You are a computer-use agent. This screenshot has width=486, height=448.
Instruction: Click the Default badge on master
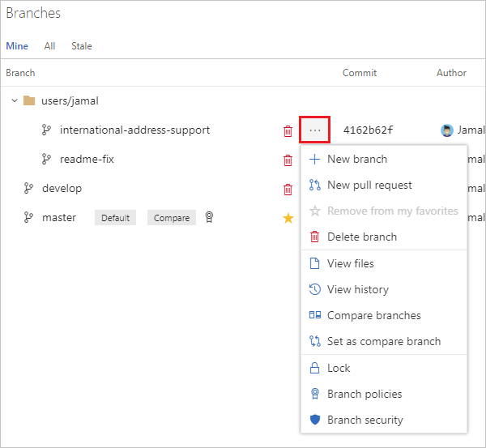point(115,218)
